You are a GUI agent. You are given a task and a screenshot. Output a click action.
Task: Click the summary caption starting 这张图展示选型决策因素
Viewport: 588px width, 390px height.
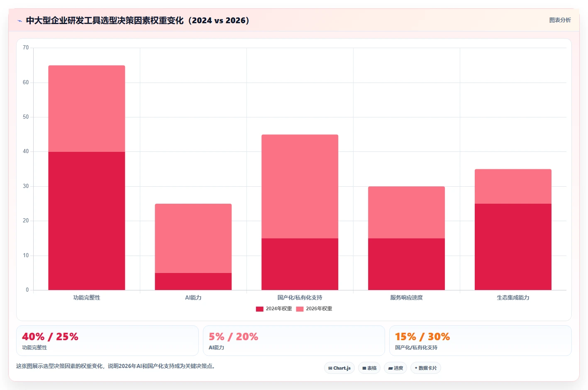coord(116,366)
